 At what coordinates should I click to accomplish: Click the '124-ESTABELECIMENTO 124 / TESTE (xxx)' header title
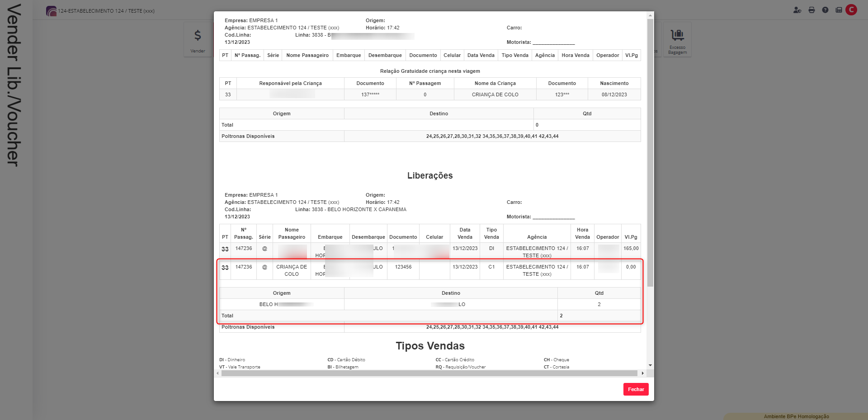click(106, 11)
